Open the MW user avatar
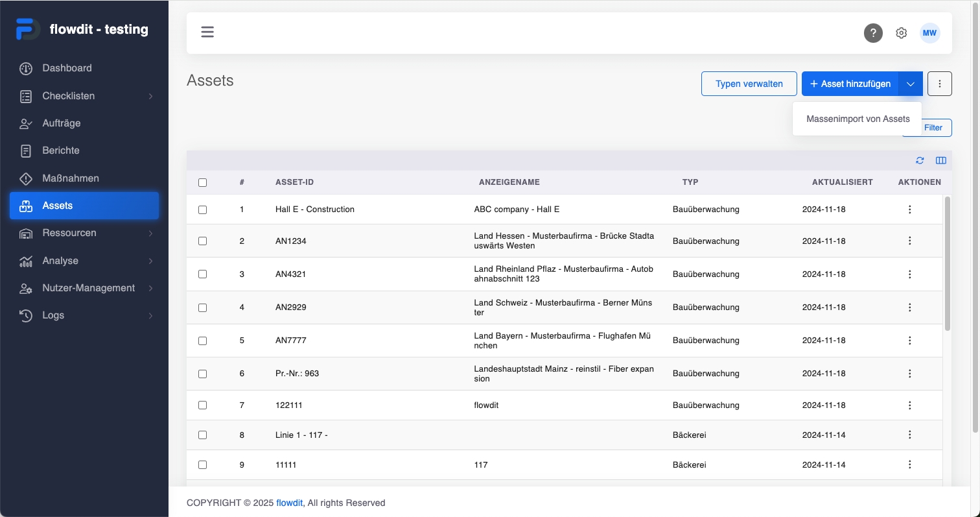Screen dimensions: 980x517 click(x=930, y=33)
